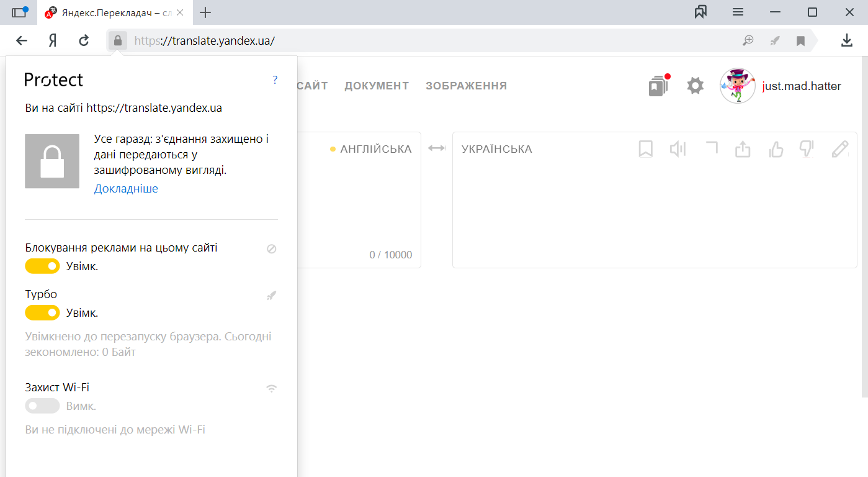
Task: Select the УКРАЇНСЬКА target language
Action: pos(497,149)
